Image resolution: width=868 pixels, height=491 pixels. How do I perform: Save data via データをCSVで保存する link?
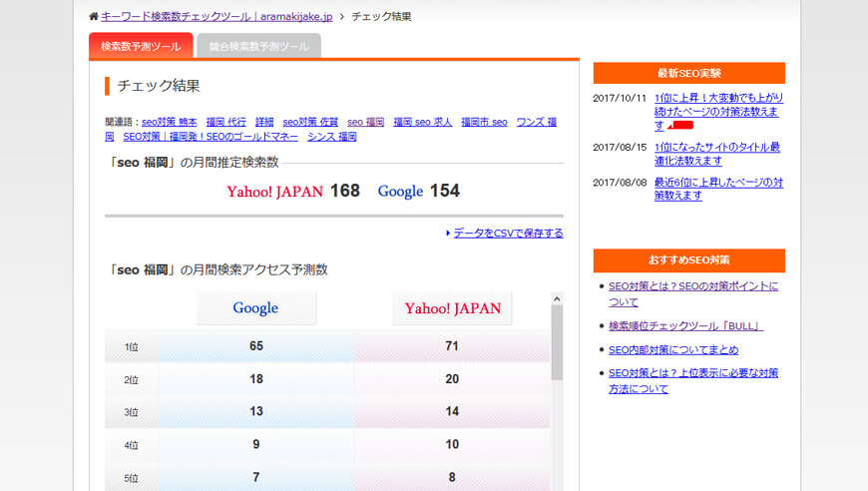click(508, 234)
